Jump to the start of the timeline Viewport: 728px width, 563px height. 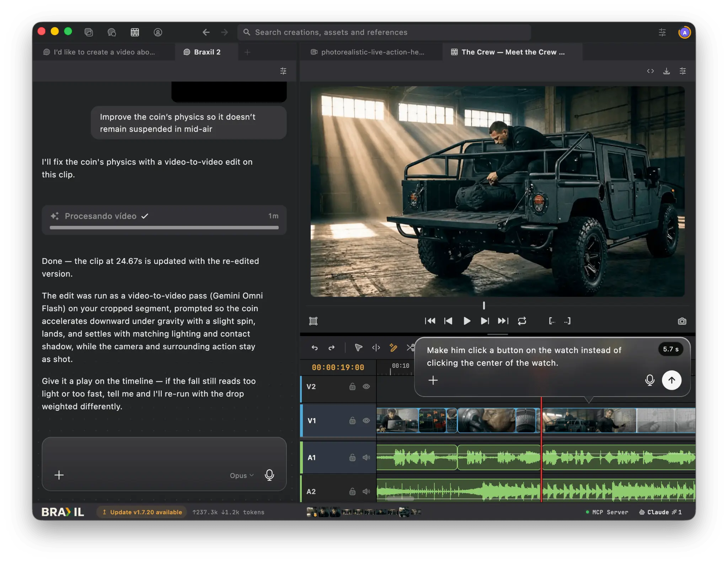[x=430, y=321]
